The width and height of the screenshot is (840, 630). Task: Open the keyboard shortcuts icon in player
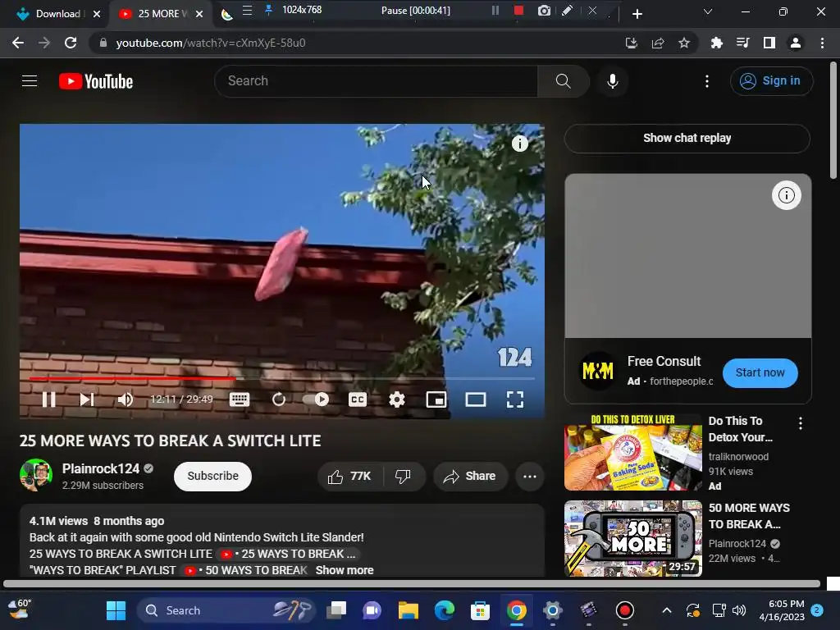tap(239, 399)
